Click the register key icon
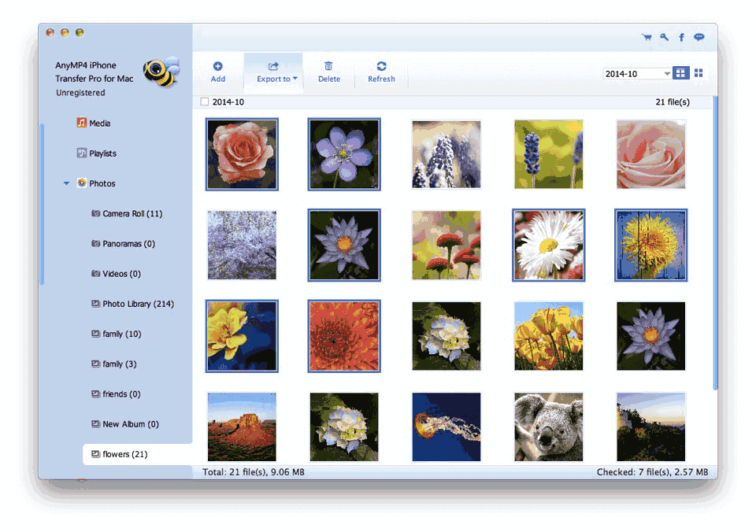The image size is (756, 532). 665,37
